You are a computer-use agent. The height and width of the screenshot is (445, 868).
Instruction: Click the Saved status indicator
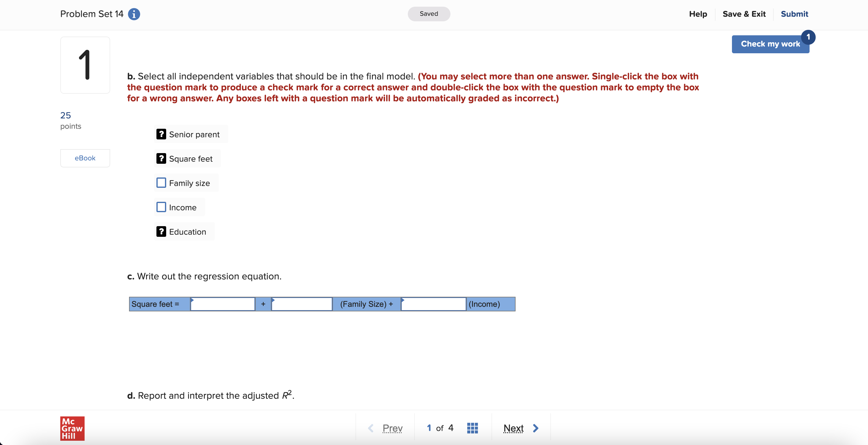click(x=429, y=14)
